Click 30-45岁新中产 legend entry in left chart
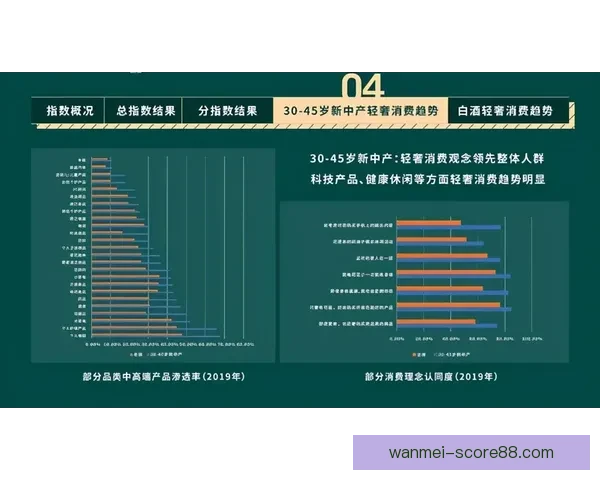This screenshot has height=480, width=600. [x=165, y=354]
